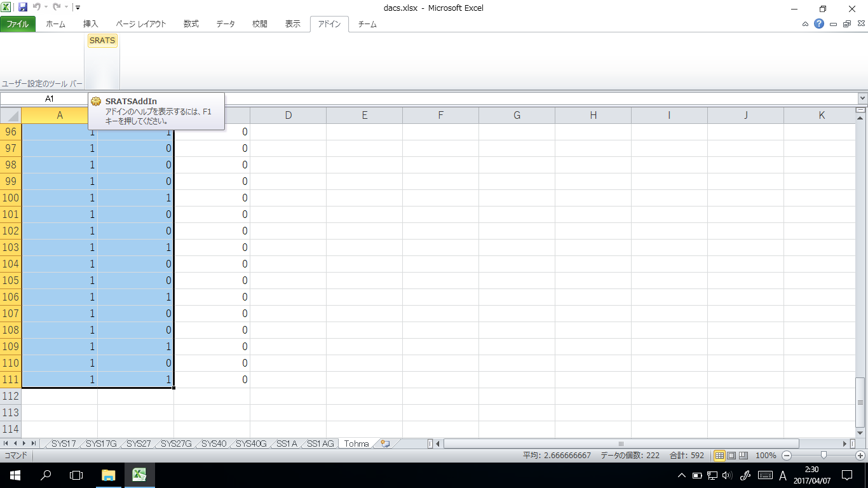Switch to the 挿入 ribbon tab
Screen dimensions: 868x488
click(x=91, y=24)
